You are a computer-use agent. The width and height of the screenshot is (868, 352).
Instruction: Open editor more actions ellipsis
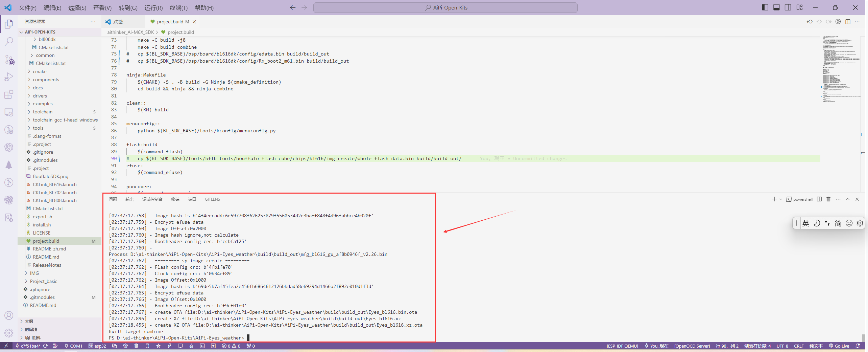857,22
